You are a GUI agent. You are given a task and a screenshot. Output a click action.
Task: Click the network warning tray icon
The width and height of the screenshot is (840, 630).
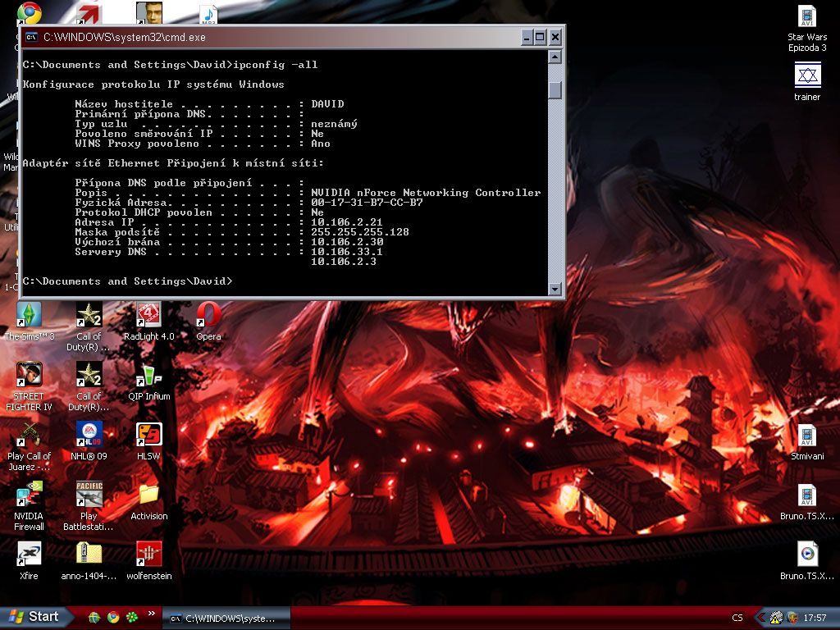(x=776, y=618)
